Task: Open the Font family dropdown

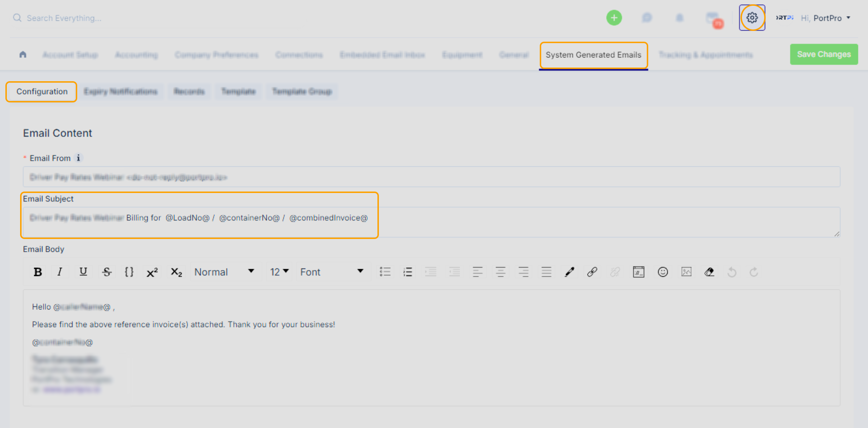Action: click(x=331, y=272)
